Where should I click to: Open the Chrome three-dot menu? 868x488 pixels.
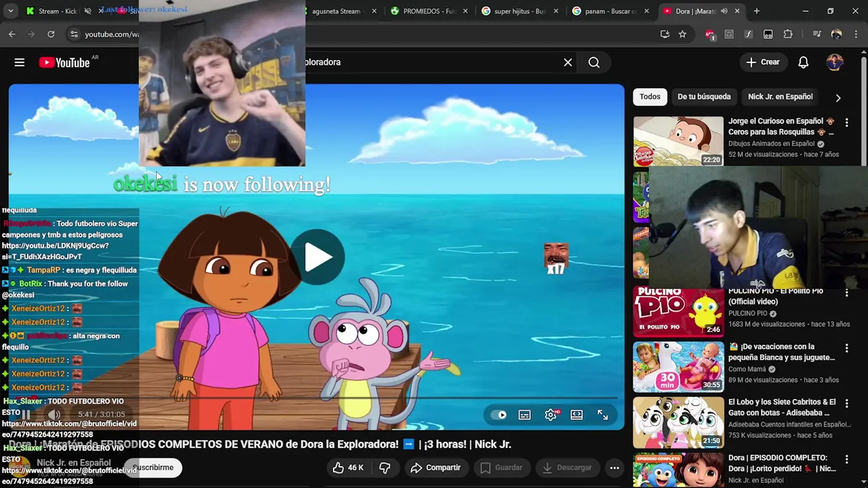(x=856, y=35)
